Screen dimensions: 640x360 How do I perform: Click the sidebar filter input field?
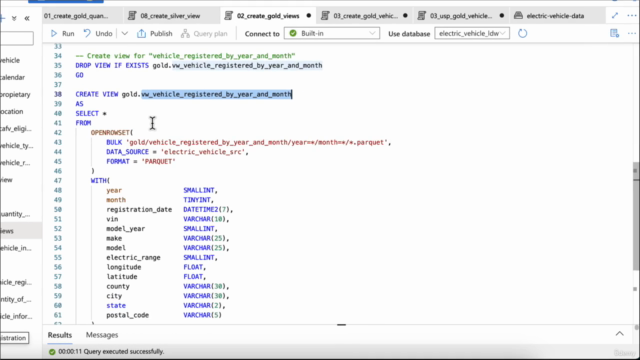[17, 39]
